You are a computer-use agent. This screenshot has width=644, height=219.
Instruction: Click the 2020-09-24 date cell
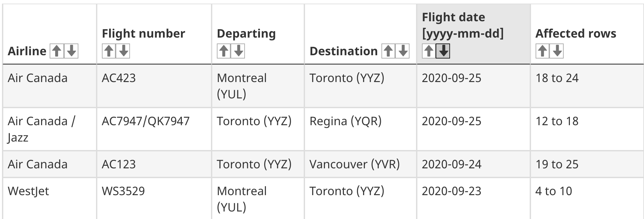pos(473,164)
